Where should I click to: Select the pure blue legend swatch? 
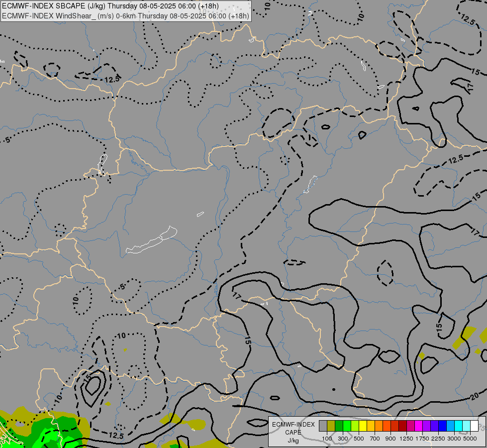coord(442,426)
